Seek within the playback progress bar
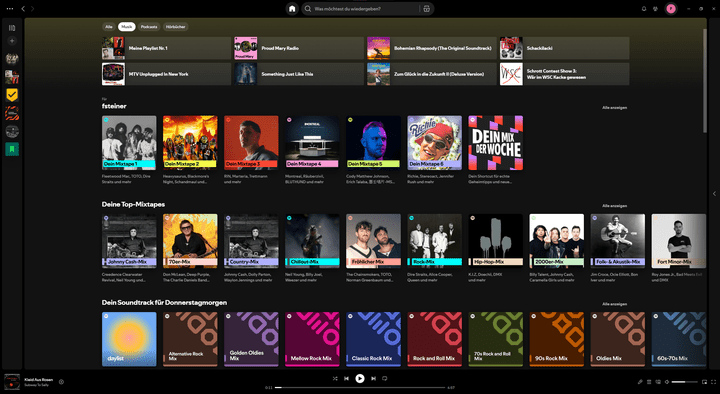The height and width of the screenshot is (394, 720). coord(360,388)
